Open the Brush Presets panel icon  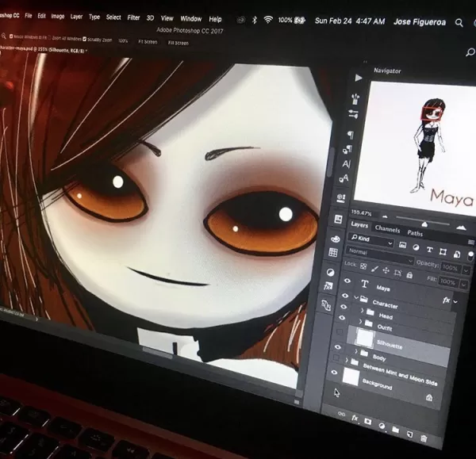click(355, 99)
